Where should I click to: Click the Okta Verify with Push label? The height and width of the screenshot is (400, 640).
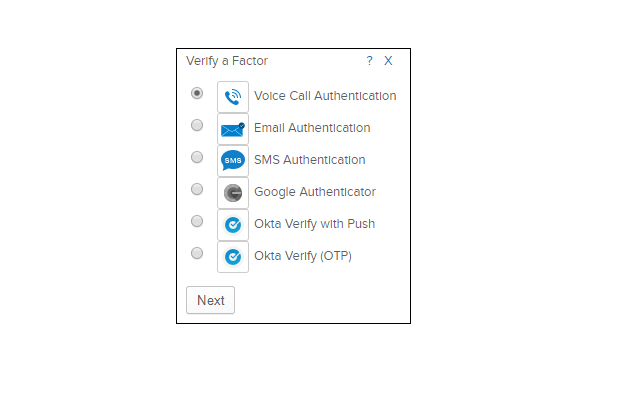(x=314, y=224)
